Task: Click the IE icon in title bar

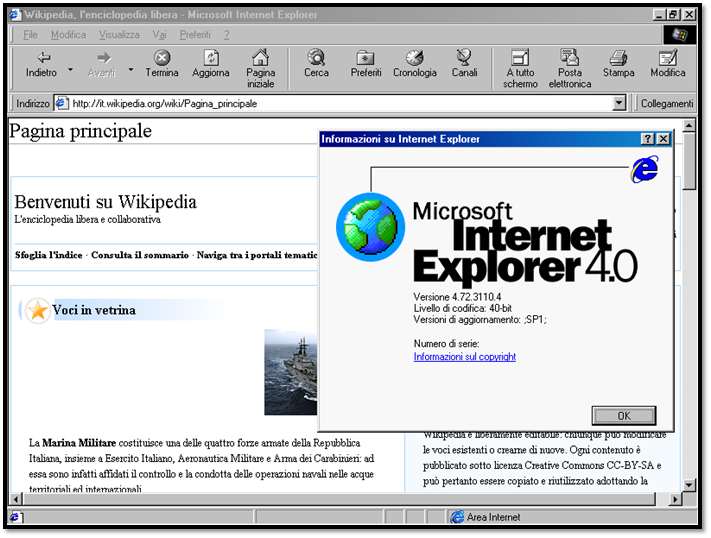Action: [x=15, y=15]
